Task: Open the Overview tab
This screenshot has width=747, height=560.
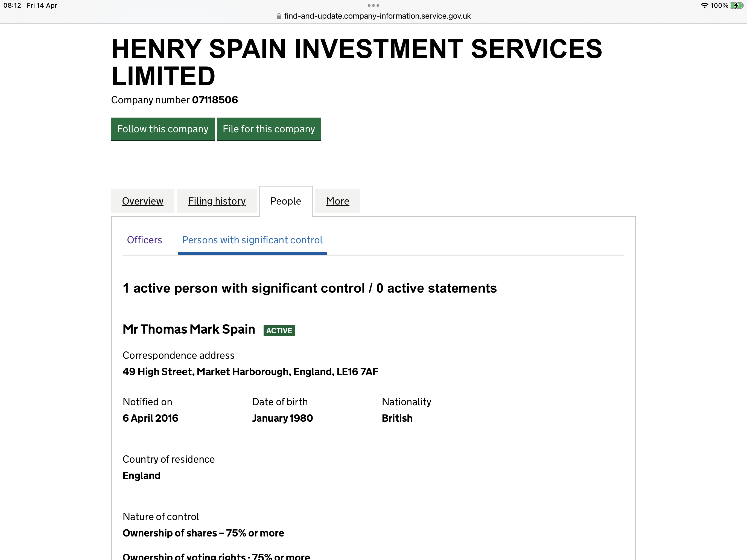Action: pos(142,201)
